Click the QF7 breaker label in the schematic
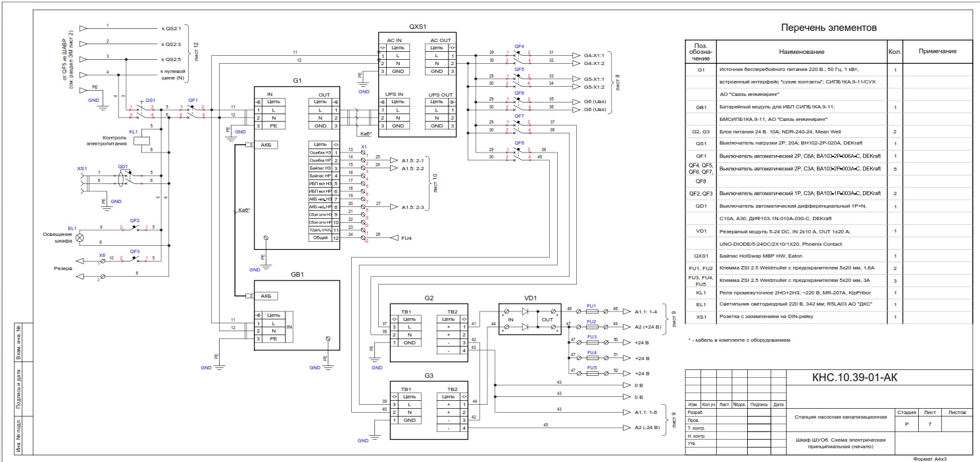The image size is (980, 462). pos(519,116)
